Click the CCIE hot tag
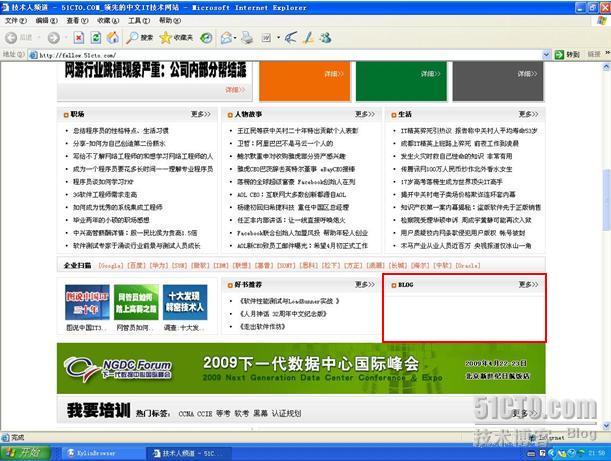The image size is (611, 461). [x=205, y=413]
